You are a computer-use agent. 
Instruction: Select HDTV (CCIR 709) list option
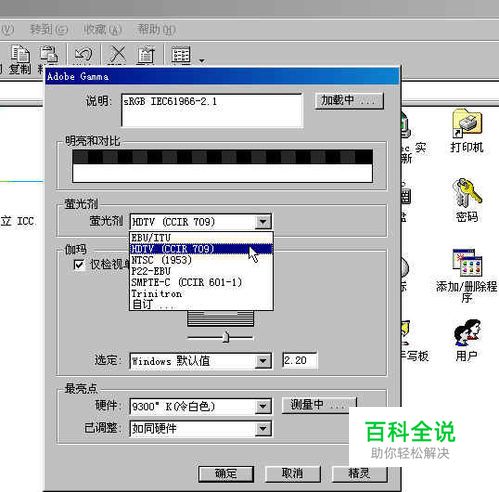coord(201,249)
